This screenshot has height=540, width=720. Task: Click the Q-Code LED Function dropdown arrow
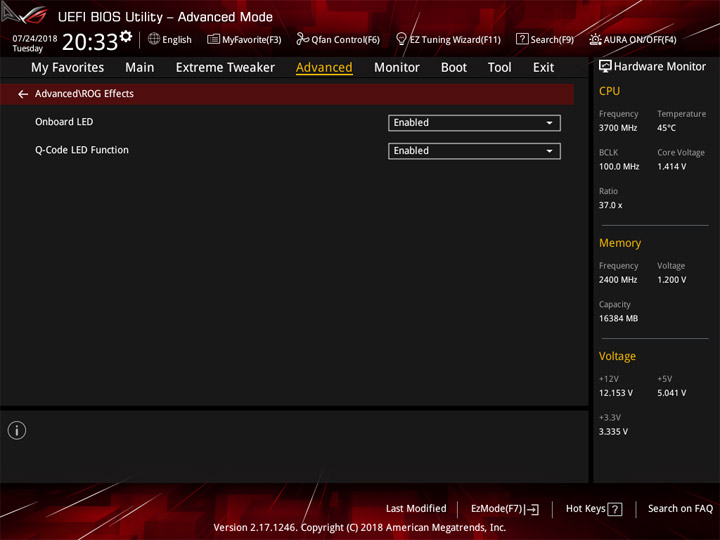pos(549,151)
